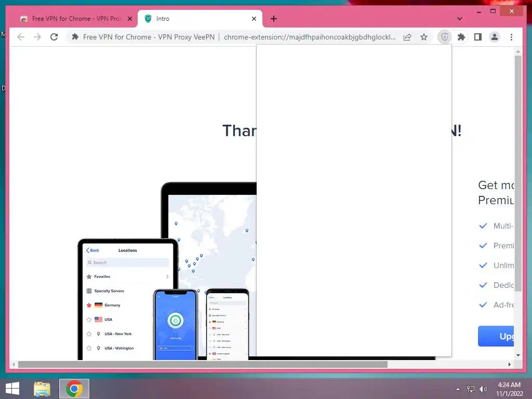Open the volume speaker icon
Image resolution: width=532 pixels, height=399 pixels.
coord(483,389)
